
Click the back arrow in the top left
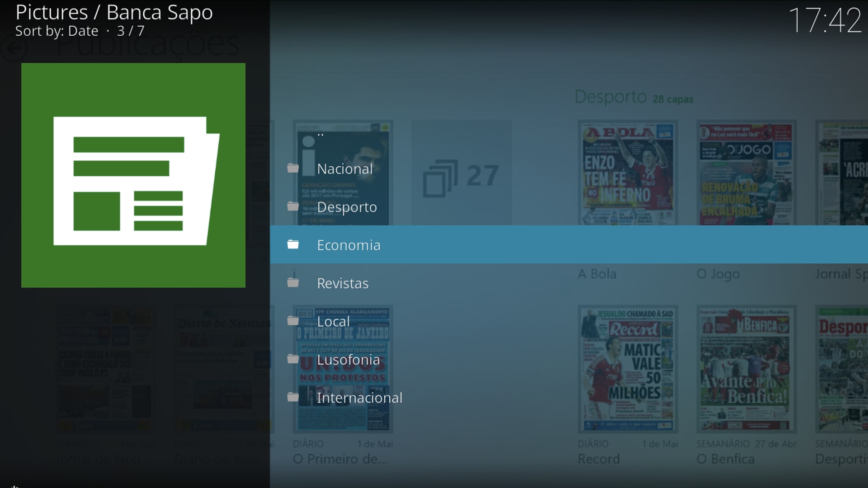coord(14,48)
